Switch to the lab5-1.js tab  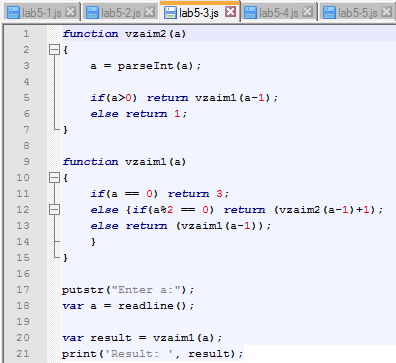(42, 12)
